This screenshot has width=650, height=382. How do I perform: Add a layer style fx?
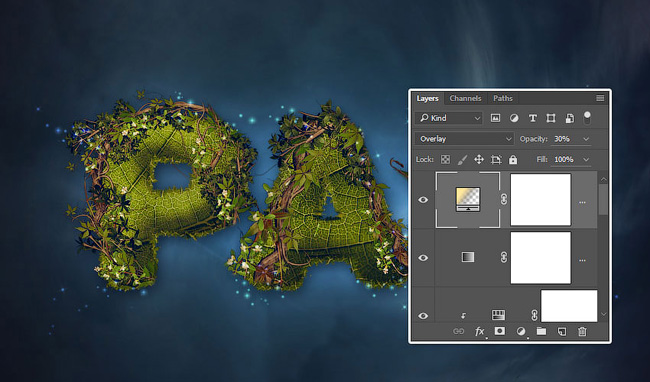point(480,331)
